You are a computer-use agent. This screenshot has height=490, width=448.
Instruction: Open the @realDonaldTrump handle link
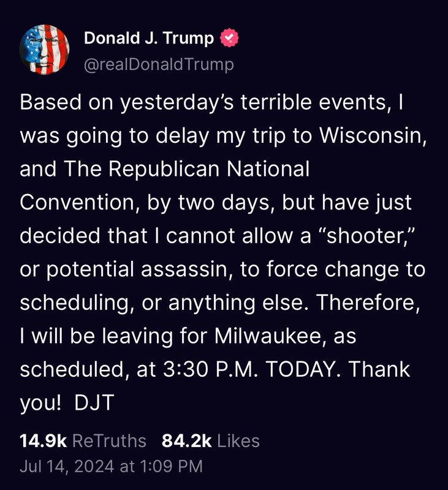pyautogui.click(x=159, y=65)
